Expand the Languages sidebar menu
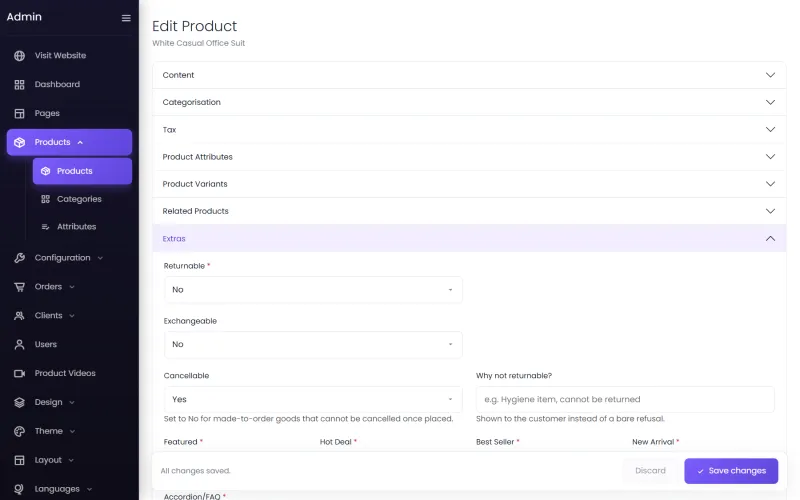 (69, 489)
